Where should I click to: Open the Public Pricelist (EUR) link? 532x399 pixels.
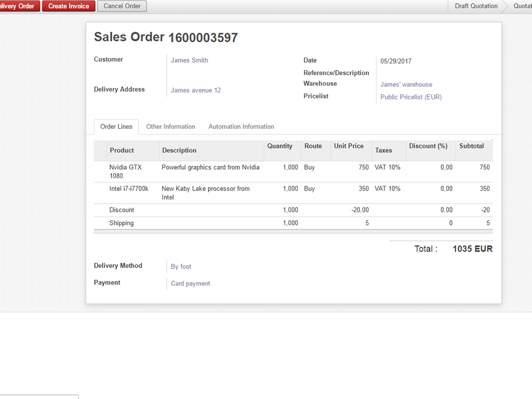click(x=411, y=97)
